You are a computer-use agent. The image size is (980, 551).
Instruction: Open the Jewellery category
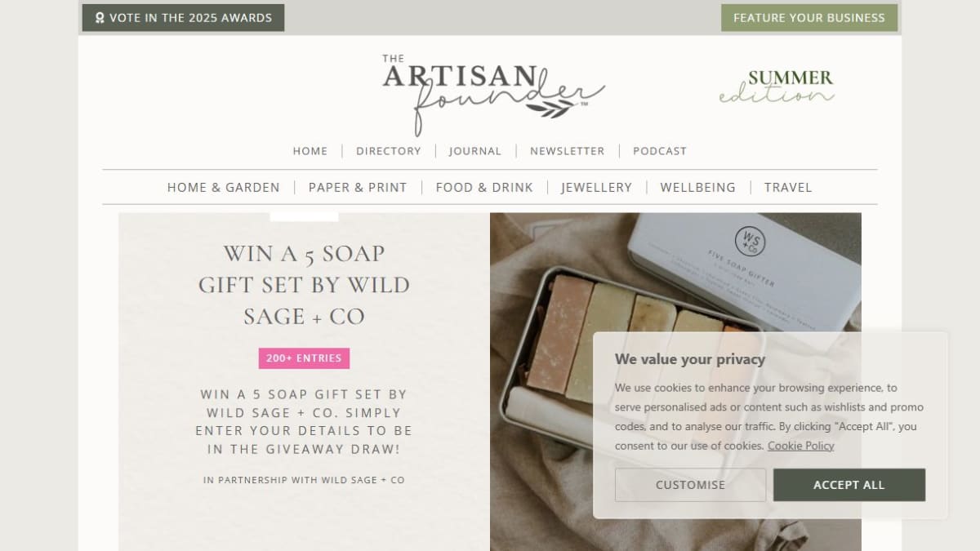pyautogui.click(x=597, y=188)
